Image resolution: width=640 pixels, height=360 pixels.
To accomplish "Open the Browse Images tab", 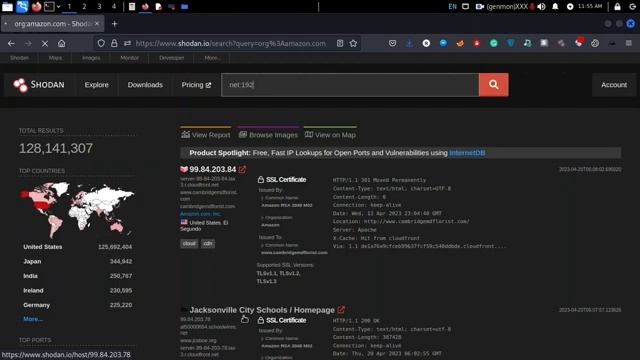I will pos(268,135).
